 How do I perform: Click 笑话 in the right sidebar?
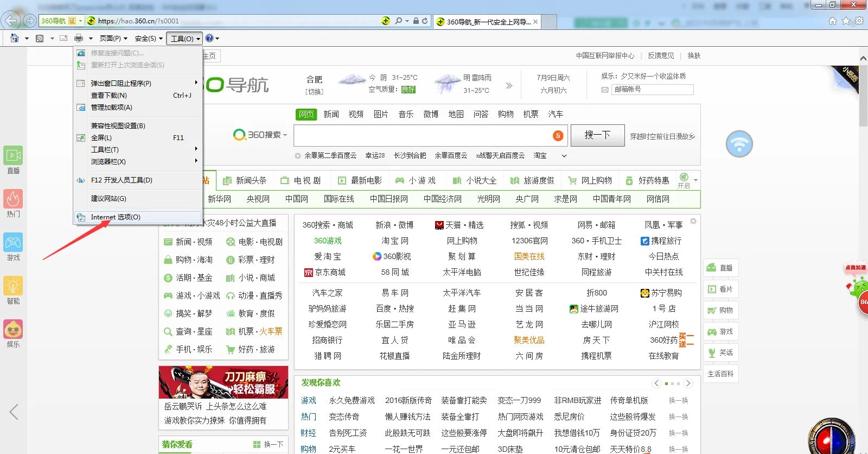(x=720, y=352)
